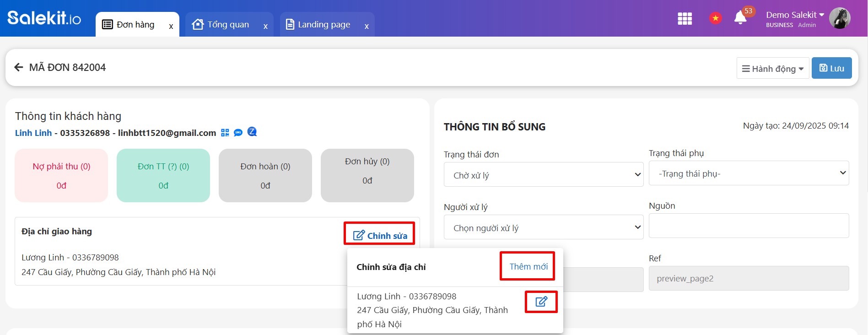This screenshot has width=868, height=335.
Task: Open SMS chat icon for Linh Linh
Action: point(238,133)
